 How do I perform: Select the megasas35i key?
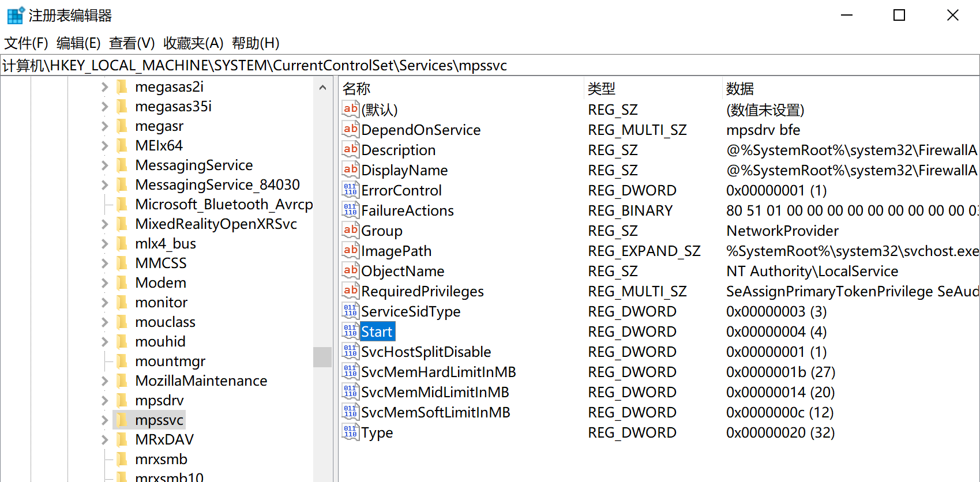click(x=173, y=106)
